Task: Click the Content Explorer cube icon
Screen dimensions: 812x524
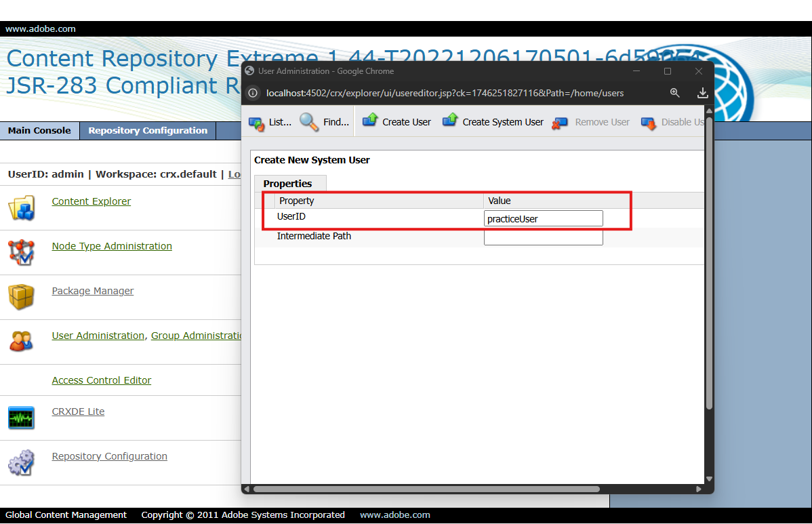Action: (21, 207)
